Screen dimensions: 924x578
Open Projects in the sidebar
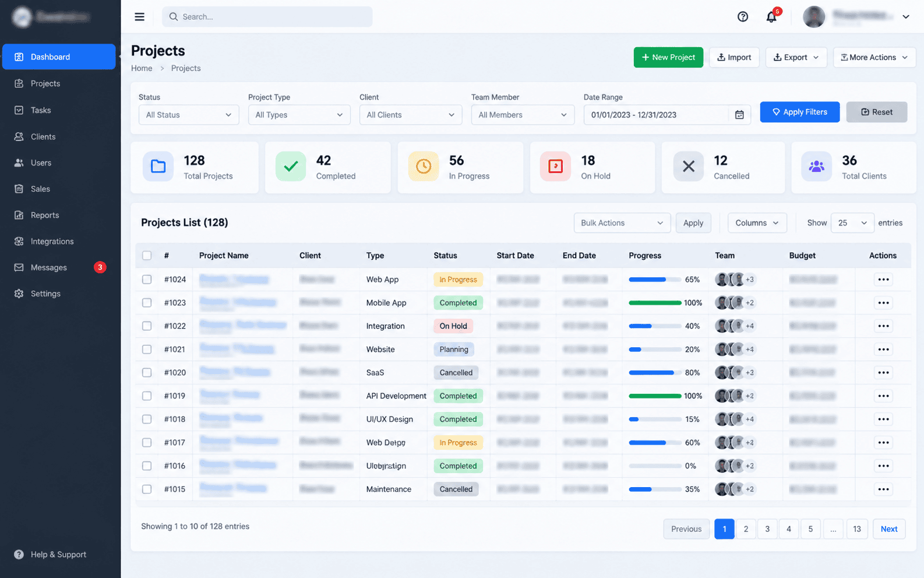[59, 83]
